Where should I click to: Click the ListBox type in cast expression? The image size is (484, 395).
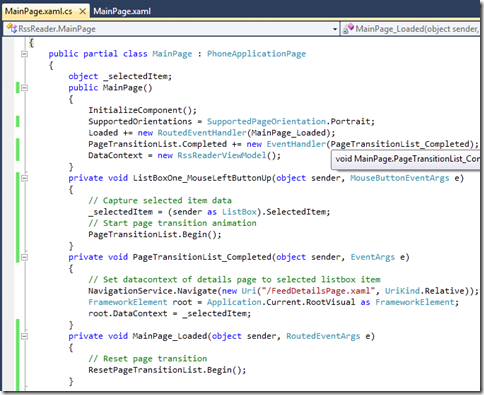(239, 212)
